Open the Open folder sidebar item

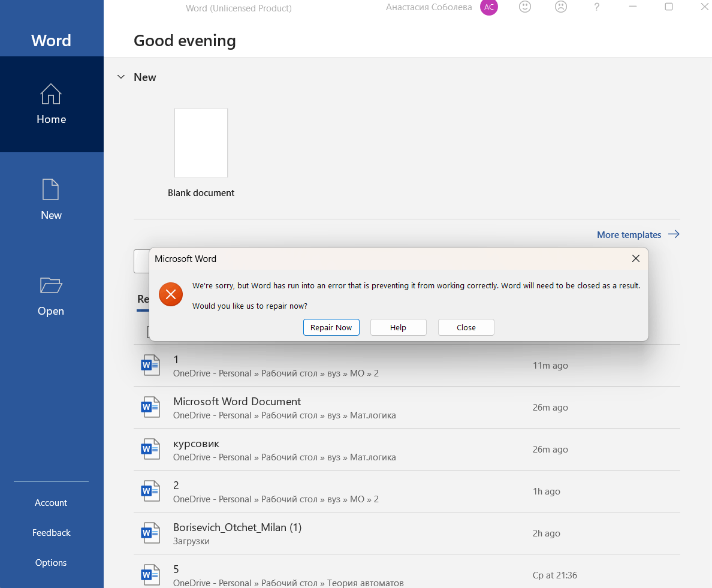click(52, 296)
